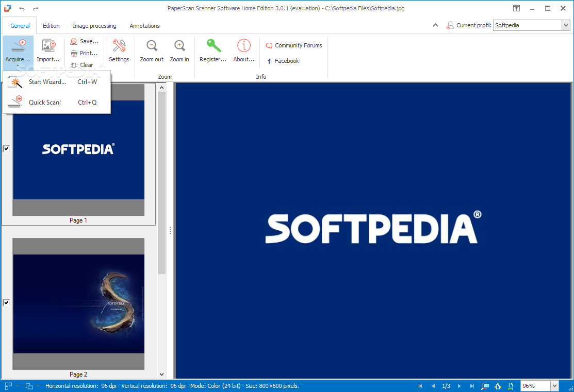Image resolution: width=574 pixels, height=392 pixels.
Task: Switch to the Annotations tab
Action: [x=144, y=26]
